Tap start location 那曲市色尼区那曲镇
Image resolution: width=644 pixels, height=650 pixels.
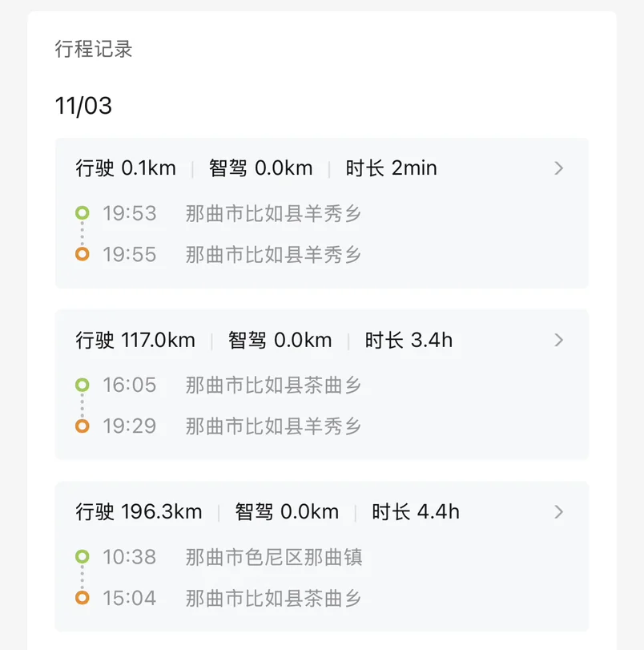click(274, 556)
